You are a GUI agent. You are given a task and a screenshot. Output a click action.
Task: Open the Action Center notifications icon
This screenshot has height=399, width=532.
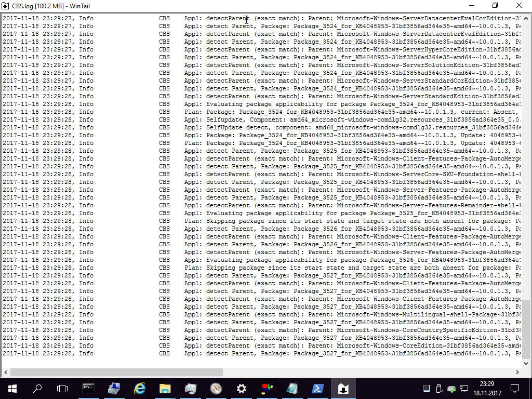(x=515, y=388)
